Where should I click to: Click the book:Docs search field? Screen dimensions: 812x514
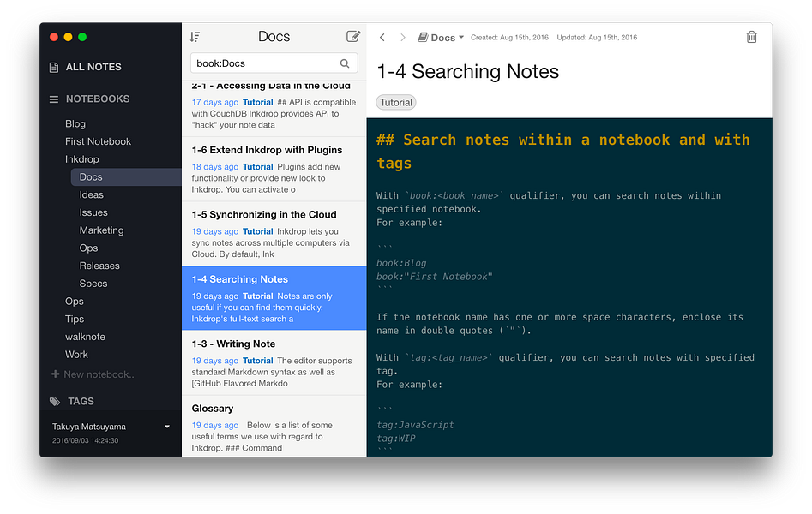click(274, 63)
